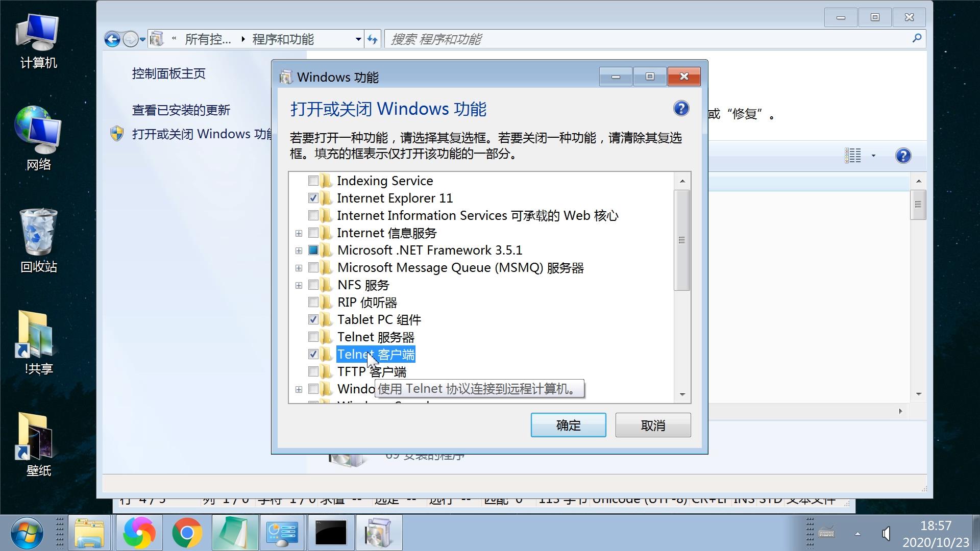
Task: Click the feature list scroll up arrow
Action: coord(682,181)
